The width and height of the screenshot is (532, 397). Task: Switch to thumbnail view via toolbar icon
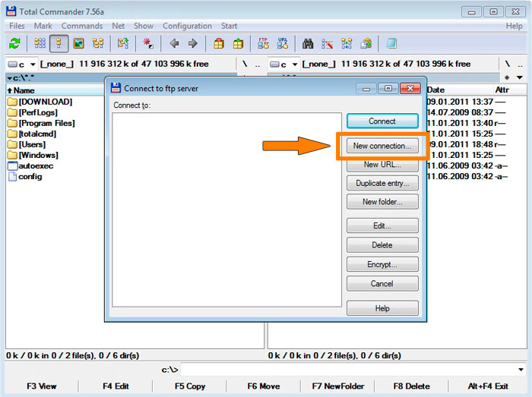pyautogui.click(x=78, y=44)
